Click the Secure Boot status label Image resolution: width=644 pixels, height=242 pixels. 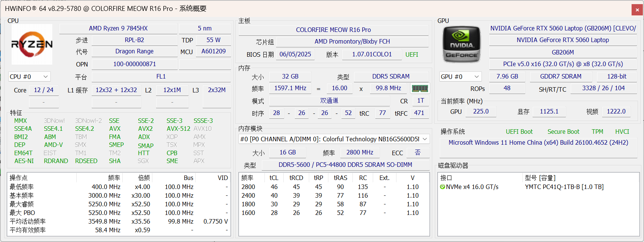563,132
